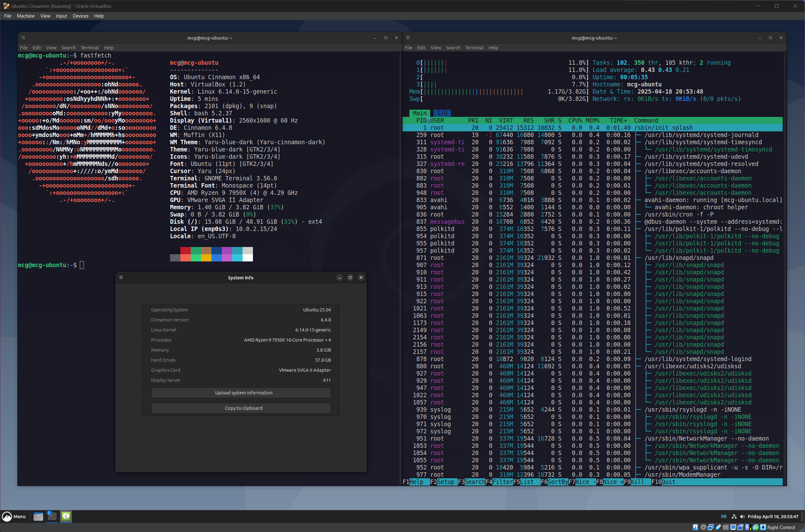Open the file manager from the panel
Image resolution: width=805 pixels, height=532 pixels.
tap(38, 516)
